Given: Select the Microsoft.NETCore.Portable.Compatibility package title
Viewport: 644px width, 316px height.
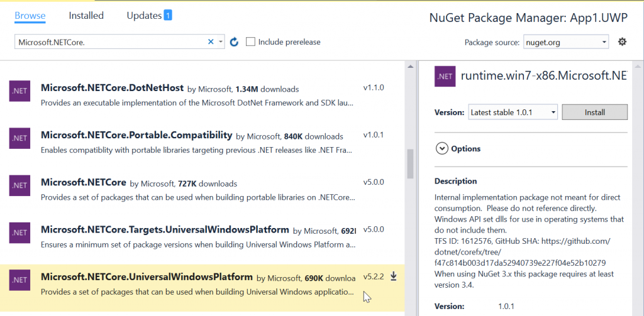Looking at the screenshot, I should [136, 135].
